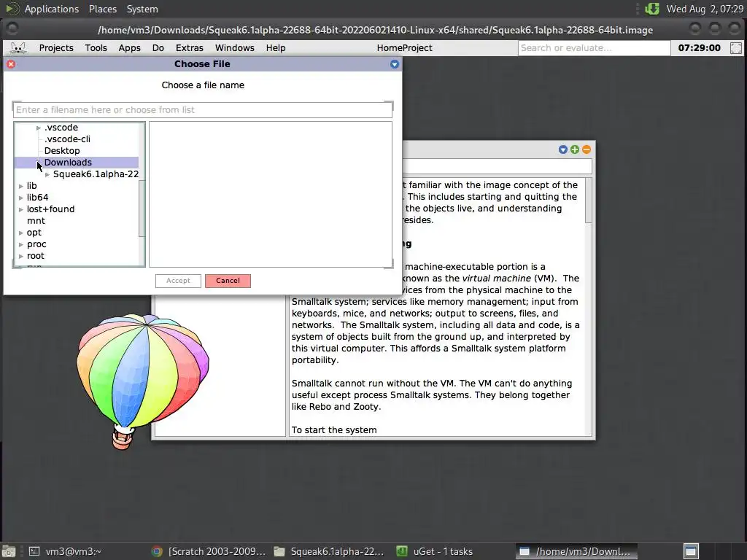747x560 pixels.
Task: Open the Choose File dialog's window menu
Action: (395, 64)
